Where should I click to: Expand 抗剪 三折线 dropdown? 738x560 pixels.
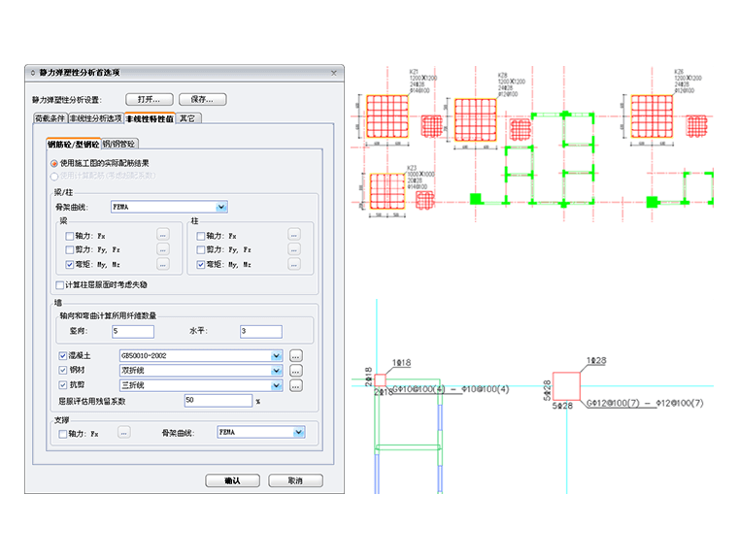click(277, 385)
